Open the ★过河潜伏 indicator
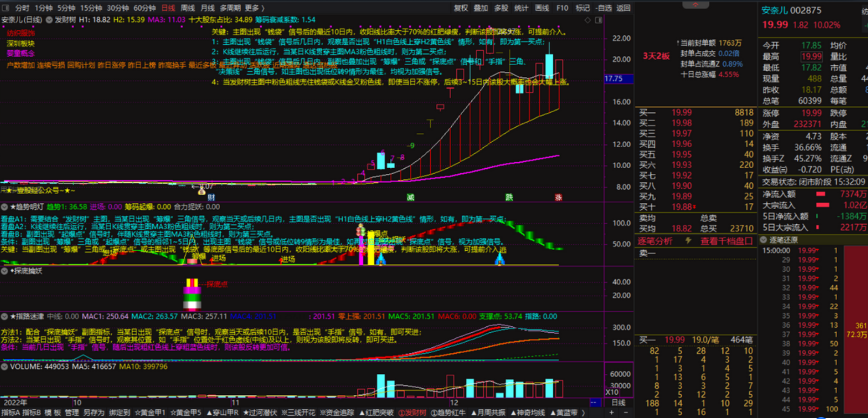The width and height of the screenshot is (868, 419). pyautogui.click(x=260, y=412)
